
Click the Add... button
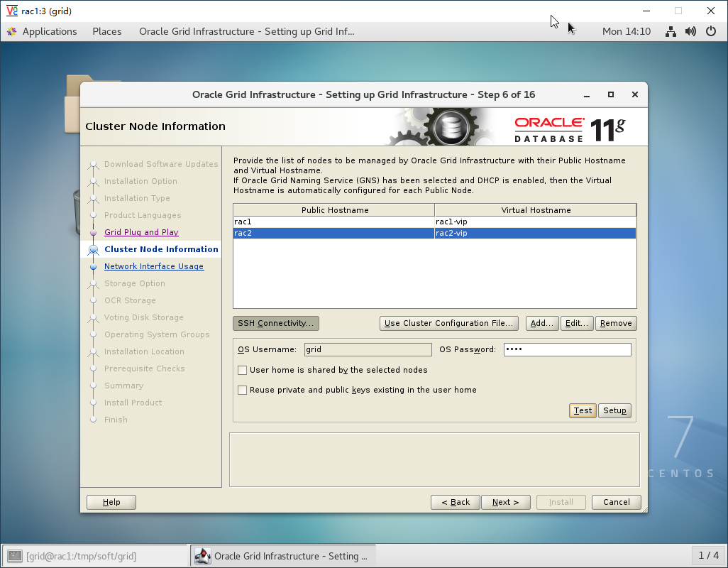(542, 323)
